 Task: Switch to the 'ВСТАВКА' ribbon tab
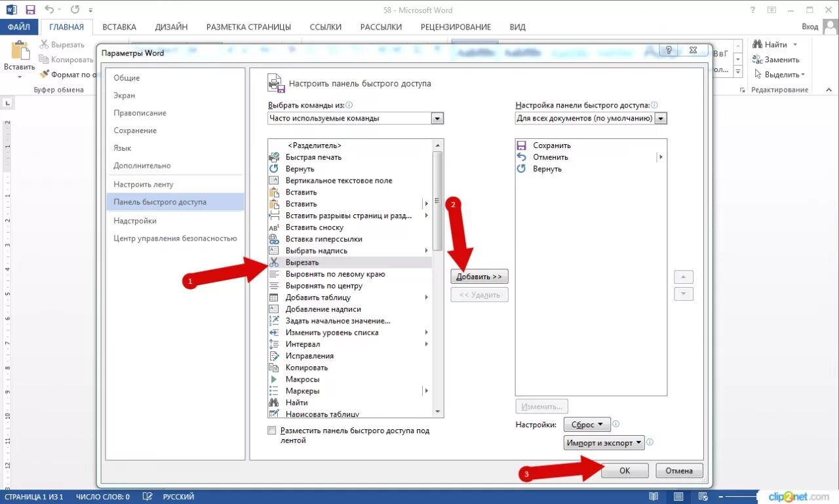[119, 27]
